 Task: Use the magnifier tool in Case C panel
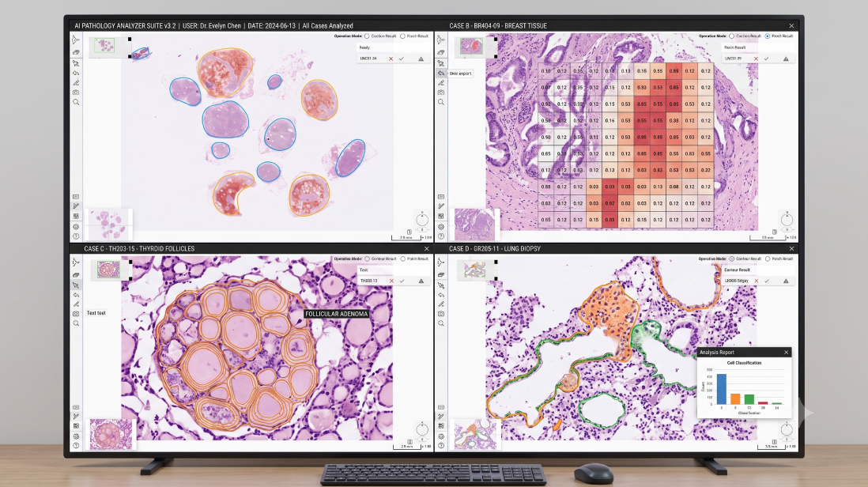[x=76, y=324]
